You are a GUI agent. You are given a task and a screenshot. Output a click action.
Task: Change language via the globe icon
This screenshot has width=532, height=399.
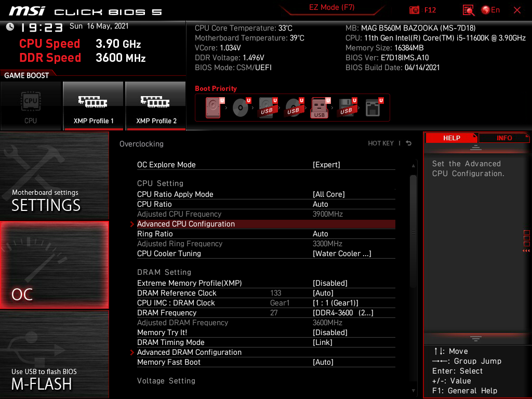[x=486, y=10]
